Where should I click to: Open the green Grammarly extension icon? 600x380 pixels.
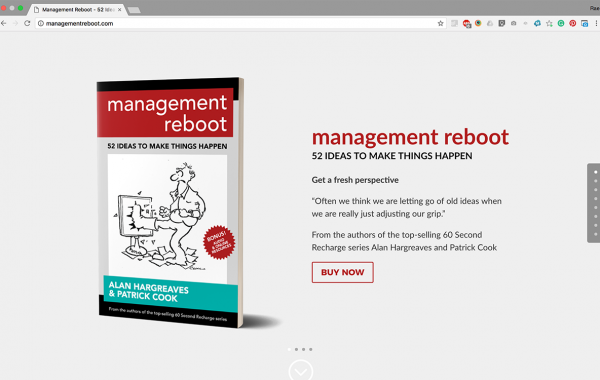coord(561,23)
